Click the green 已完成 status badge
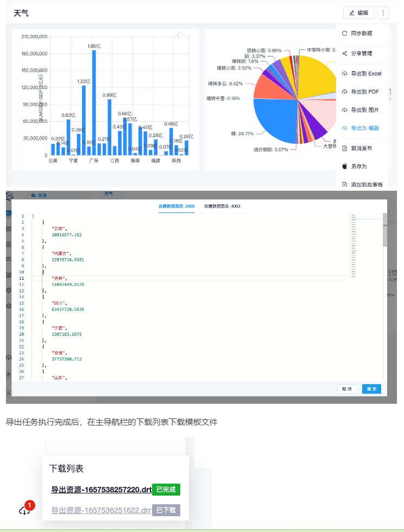The image size is (404, 532). [x=166, y=490]
